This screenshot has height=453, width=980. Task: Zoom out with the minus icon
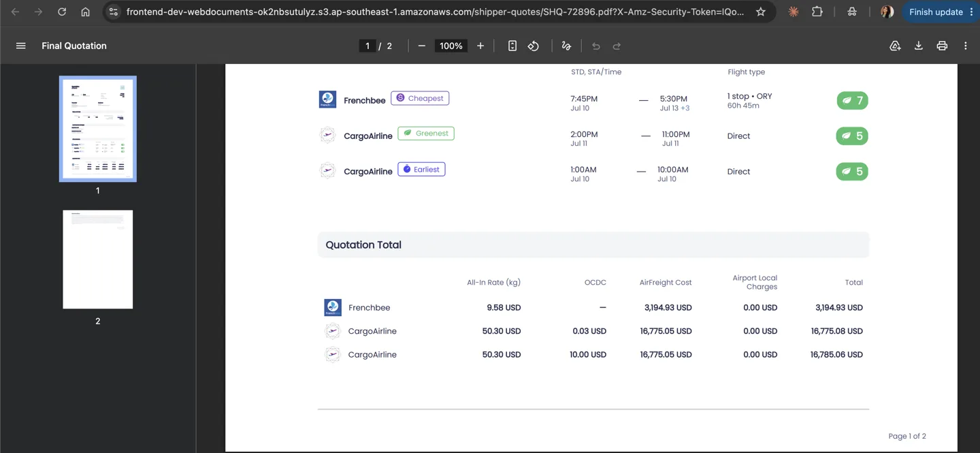(422, 46)
